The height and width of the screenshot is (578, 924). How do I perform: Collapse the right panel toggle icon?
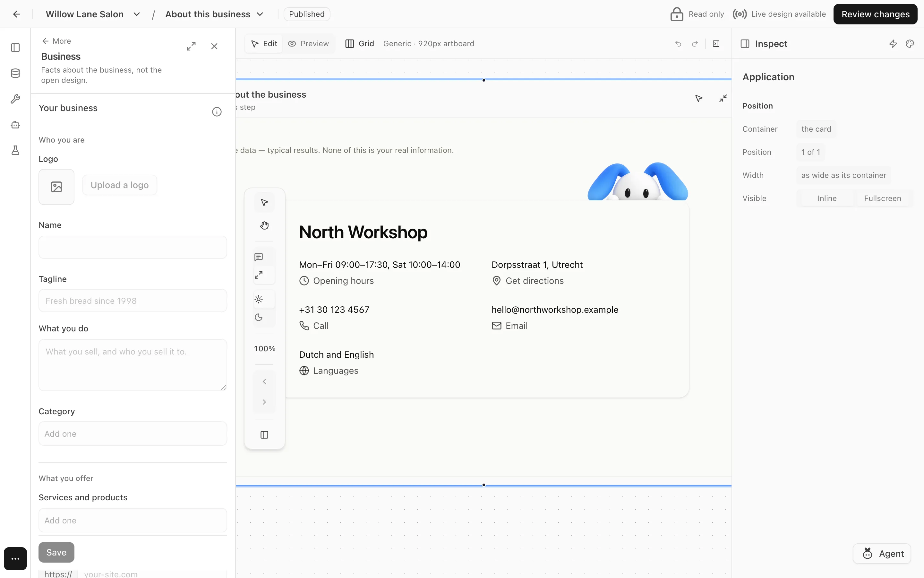tap(716, 44)
